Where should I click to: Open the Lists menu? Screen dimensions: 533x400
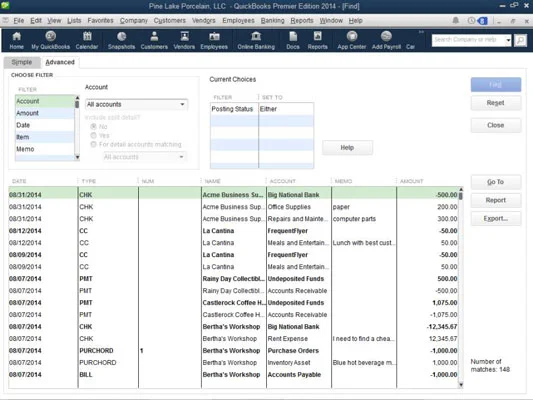(74, 21)
